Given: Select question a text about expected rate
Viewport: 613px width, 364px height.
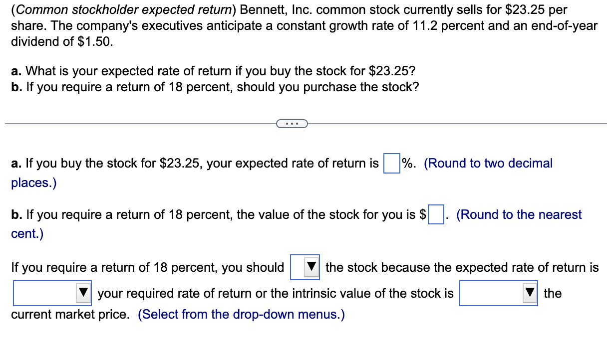Looking at the screenshot, I should (210, 71).
